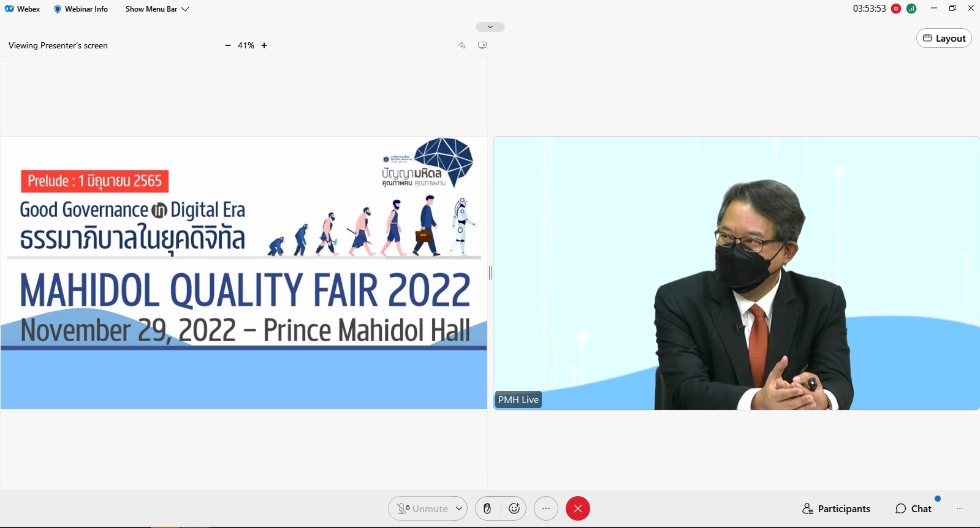Viewport: 980px width, 528px height.
Task: Toggle the Participants panel
Action: click(x=836, y=508)
